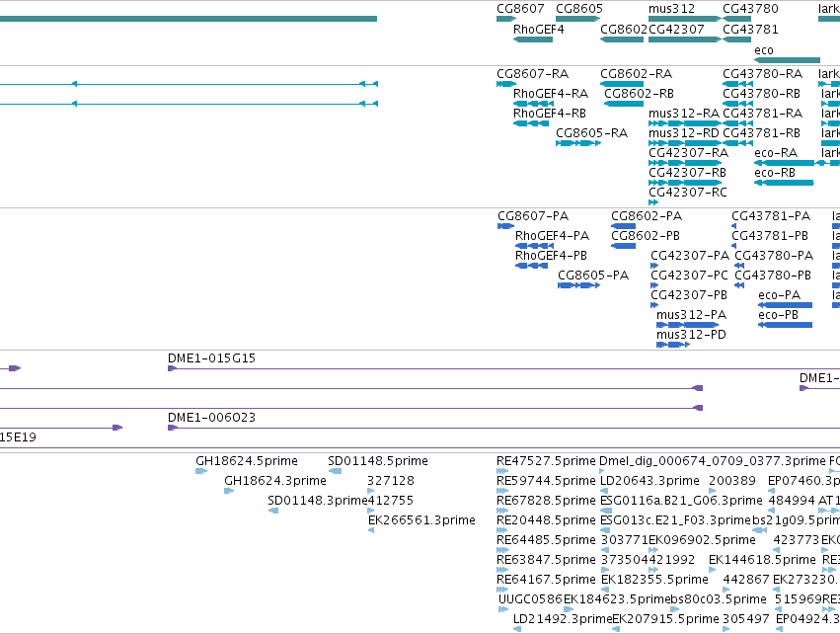This screenshot has width=840, height=634.
Task: Click the CG8602-PB protein feature
Action: (x=623, y=246)
